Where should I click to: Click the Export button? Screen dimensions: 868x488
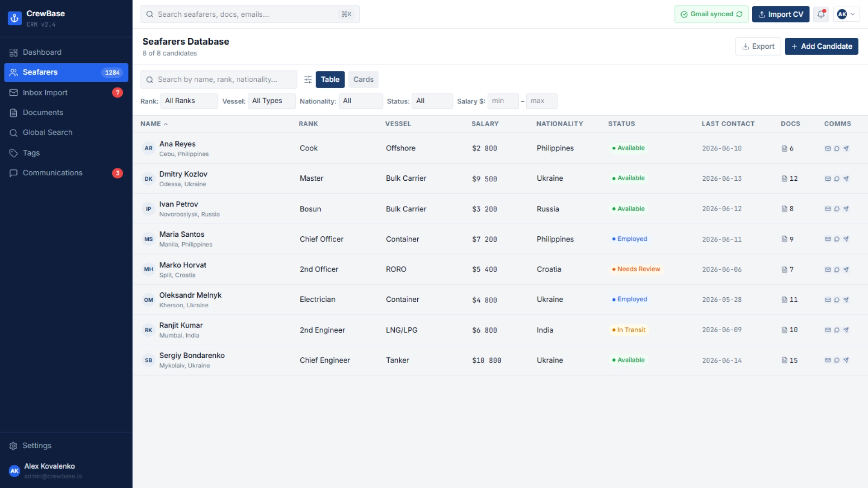pyautogui.click(x=758, y=46)
